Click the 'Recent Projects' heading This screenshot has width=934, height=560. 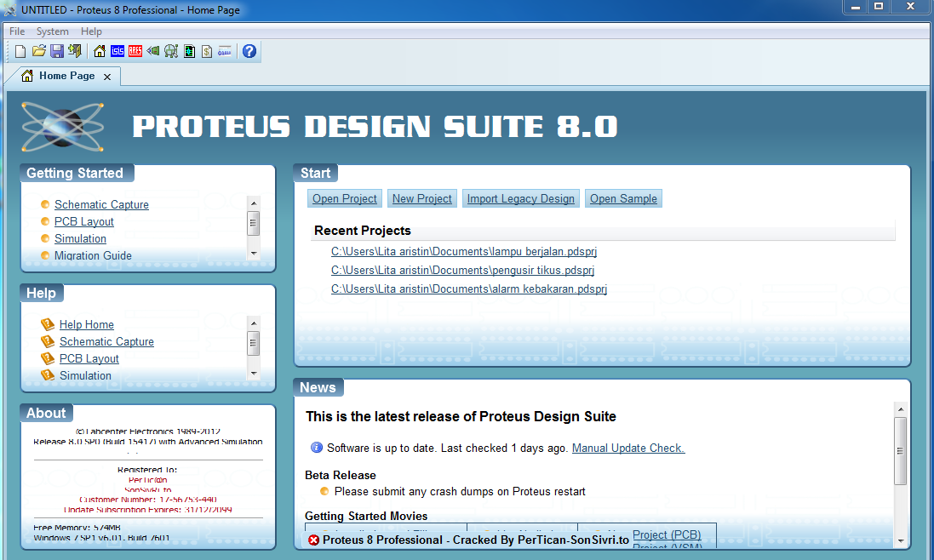tap(363, 231)
